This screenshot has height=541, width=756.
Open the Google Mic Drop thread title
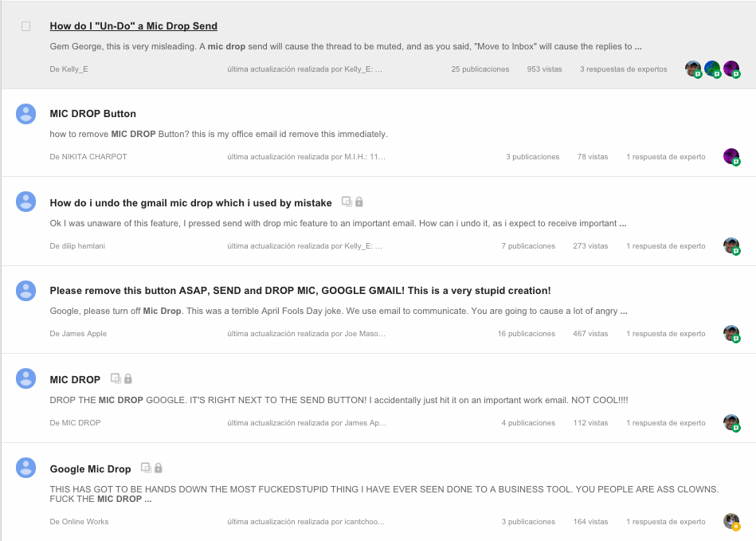90,469
